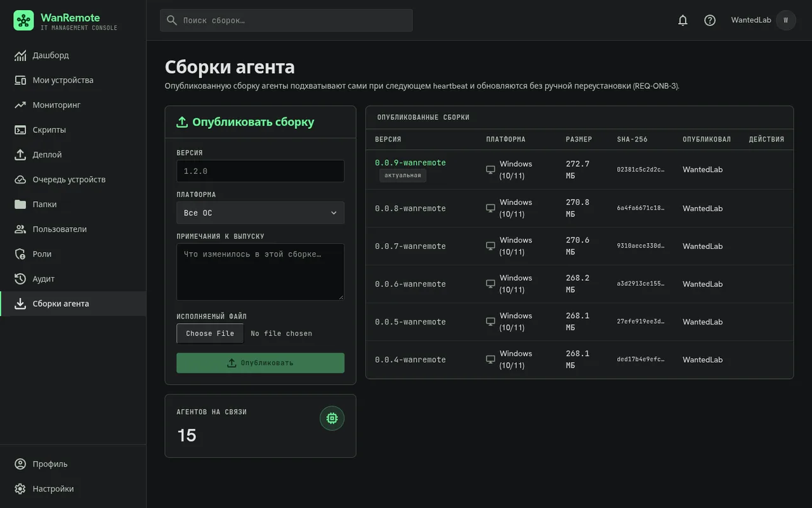Click the WantedLab user avatar

pyautogui.click(x=786, y=20)
